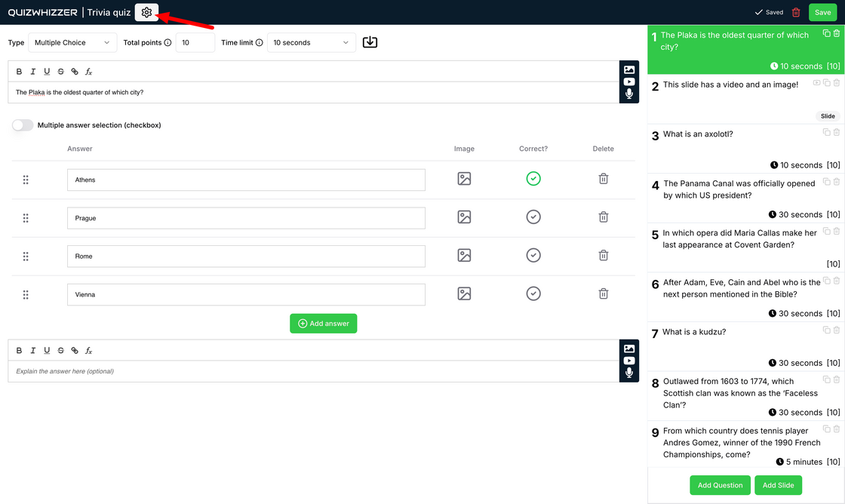Enable multiple answer selection toggle
The width and height of the screenshot is (845, 504).
pos(23,125)
